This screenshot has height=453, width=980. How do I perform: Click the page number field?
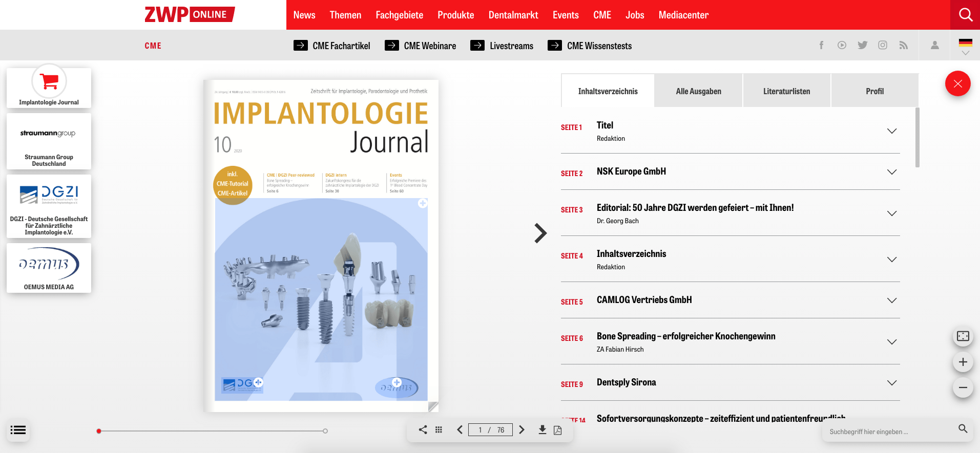(490, 430)
